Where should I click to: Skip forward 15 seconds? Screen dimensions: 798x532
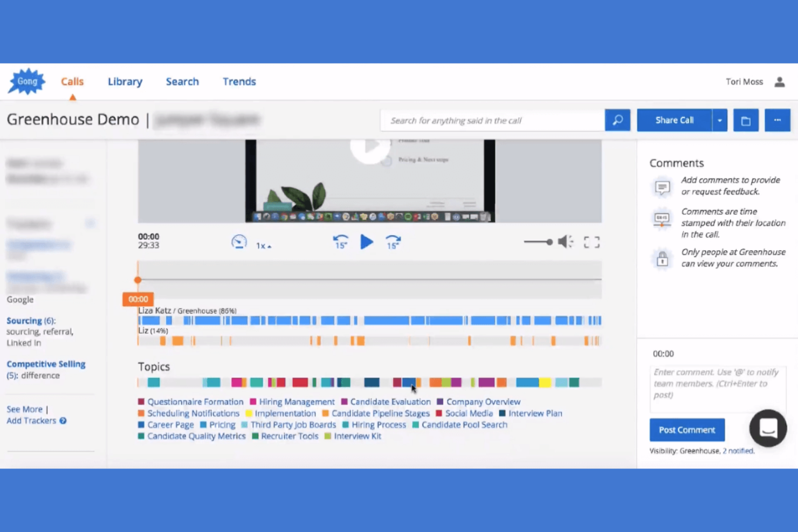[x=393, y=242]
